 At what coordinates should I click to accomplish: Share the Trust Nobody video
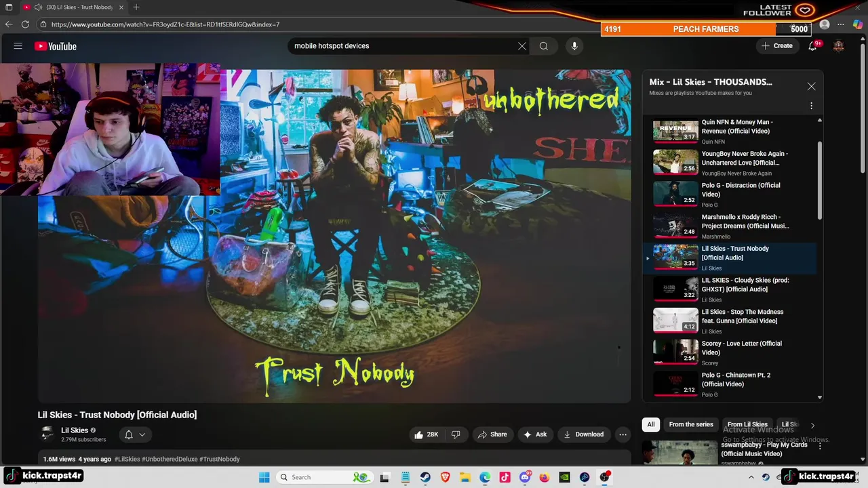pyautogui.click(x=493, y=434)
